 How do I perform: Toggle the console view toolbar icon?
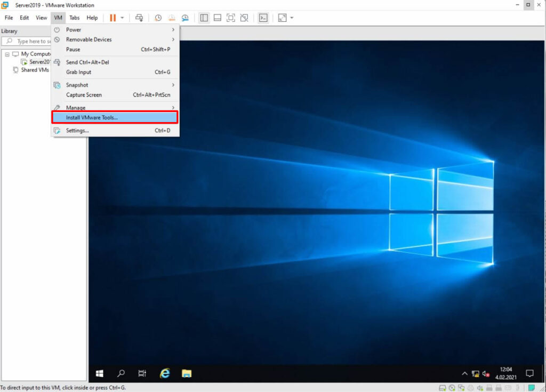[263, 18]
